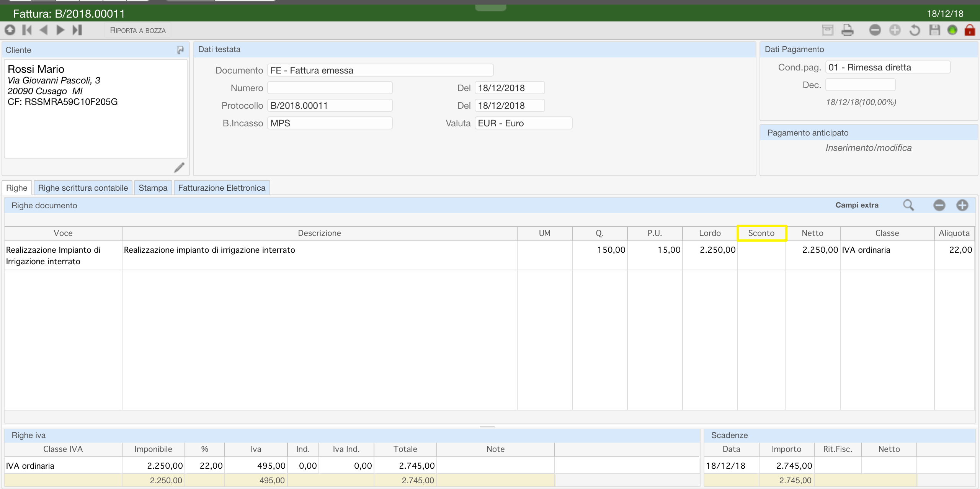Click the Del date field beside Numero
The height and width of the screenshot is (489, 980).
point(510,88)
